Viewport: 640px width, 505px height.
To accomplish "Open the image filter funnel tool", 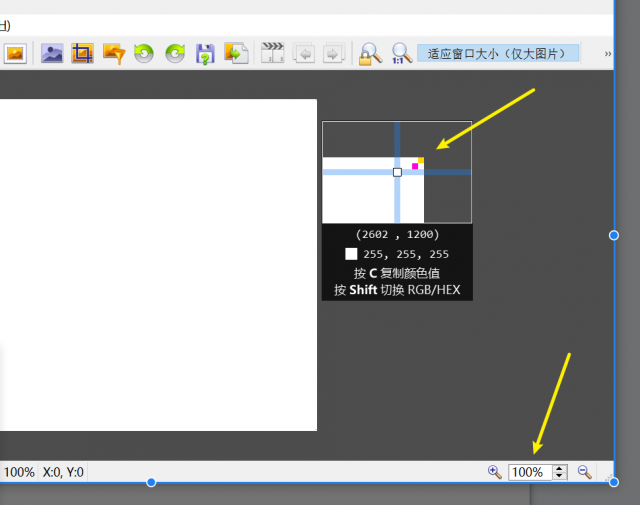I will tap(114, 54).
